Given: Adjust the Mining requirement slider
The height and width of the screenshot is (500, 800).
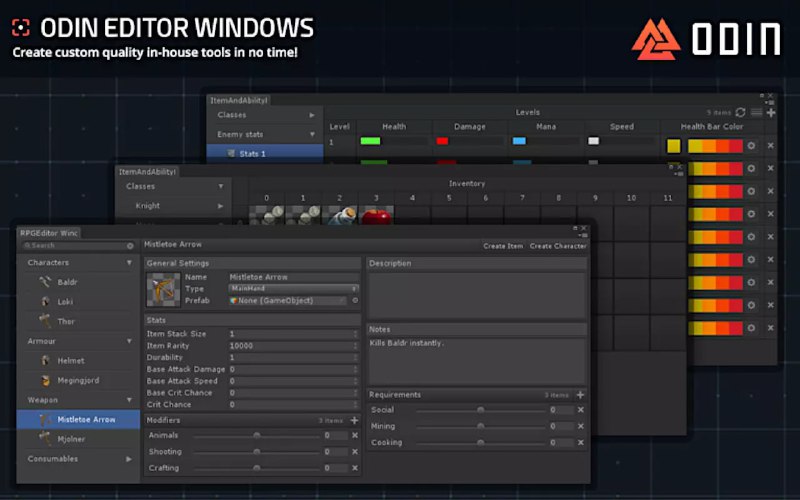Looking at the screenshot, I should tap(481, 427).
